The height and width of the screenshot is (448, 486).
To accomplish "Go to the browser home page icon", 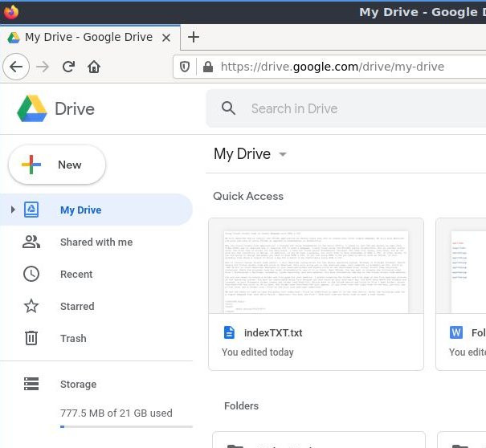I will (x=94, y=67).
